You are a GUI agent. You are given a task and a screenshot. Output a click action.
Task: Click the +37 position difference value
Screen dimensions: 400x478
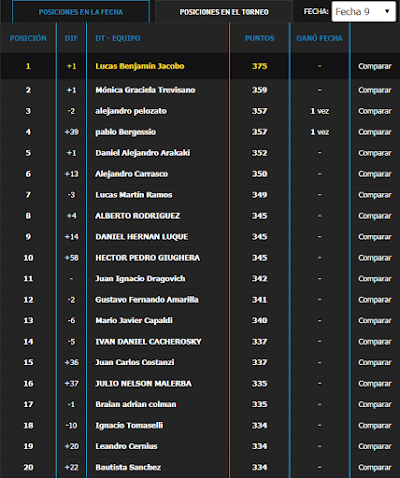coord(72,384)
